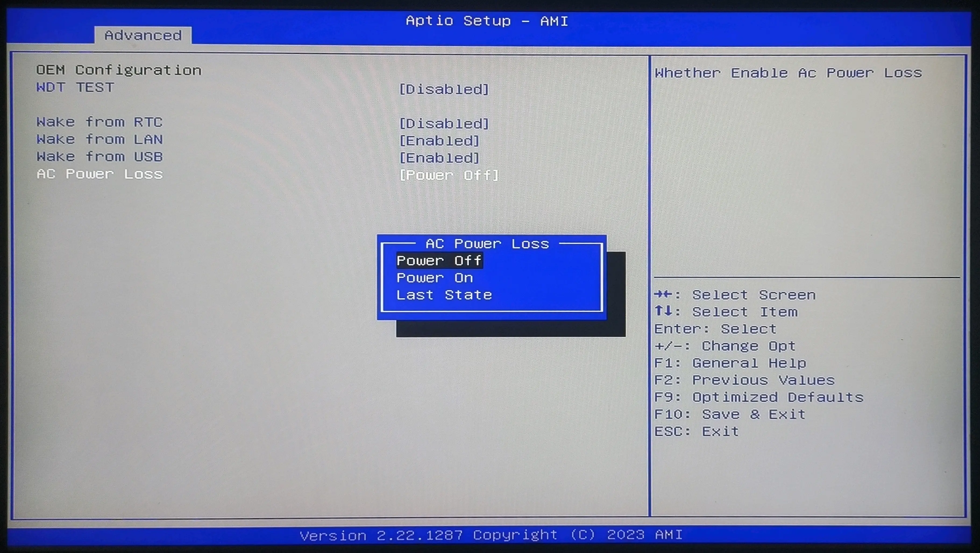Open the WDT TEST [Disabled] value

(x=443, y=89)
